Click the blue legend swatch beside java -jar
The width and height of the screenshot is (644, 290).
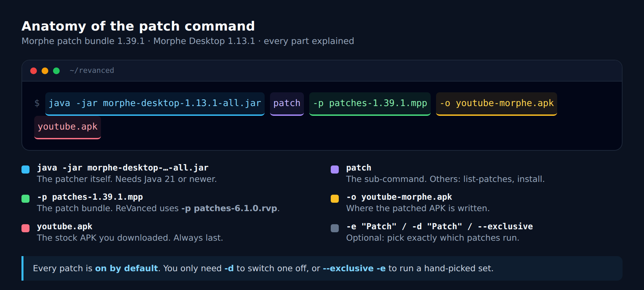[x=25, y=170]
